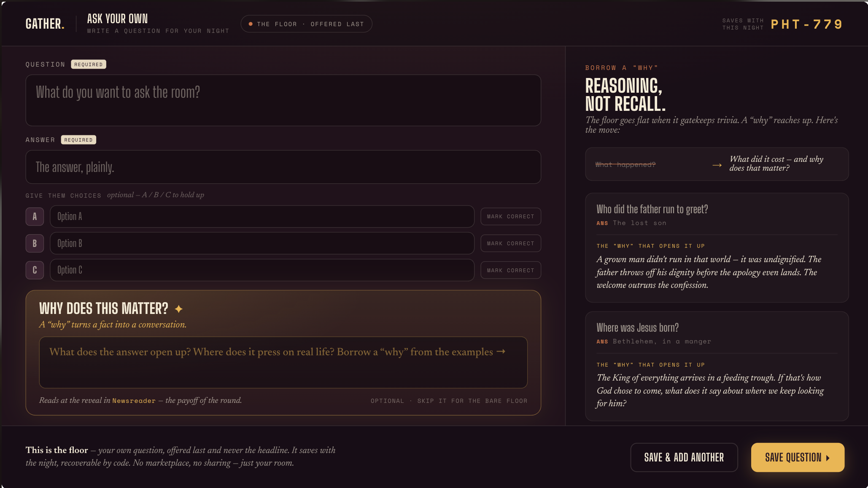Click into the Option C field
Viewport: 868px width, 488px height.
click(262, 270)
